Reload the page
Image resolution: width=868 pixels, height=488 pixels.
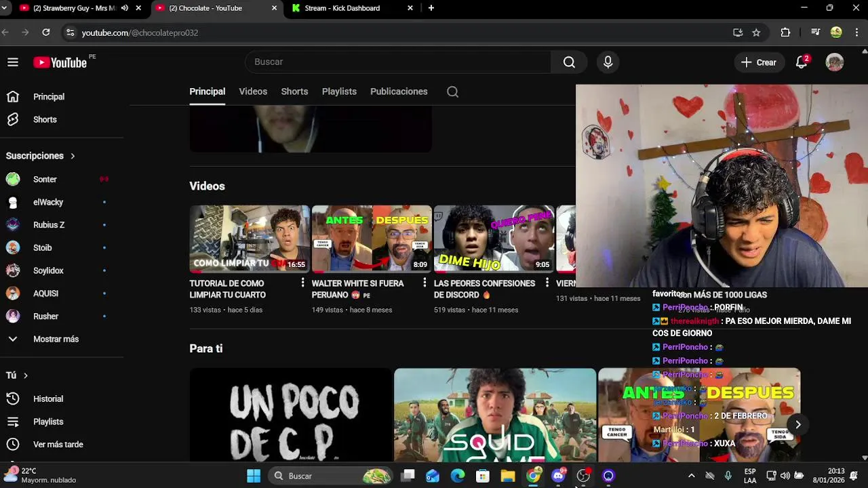(46, 32)
